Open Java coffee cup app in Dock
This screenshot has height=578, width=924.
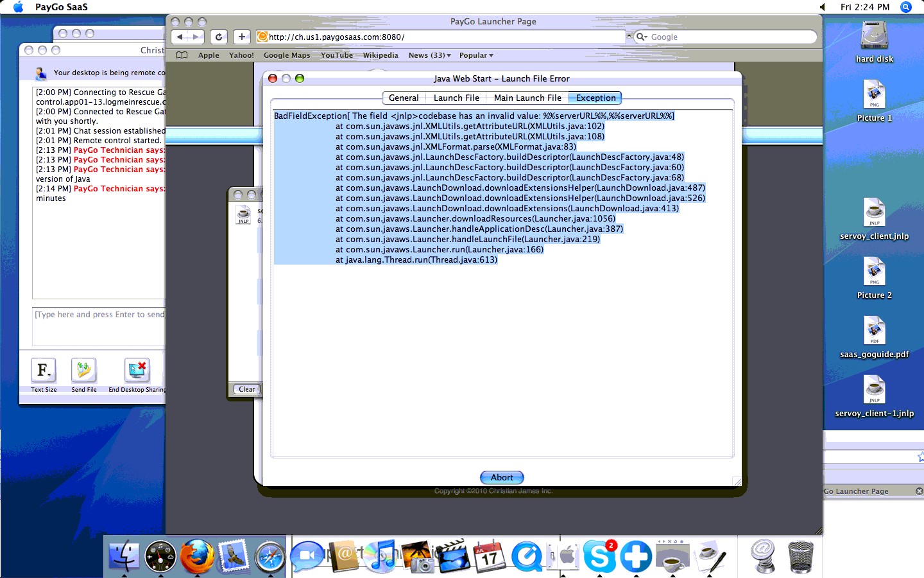(x=672, y=556)
